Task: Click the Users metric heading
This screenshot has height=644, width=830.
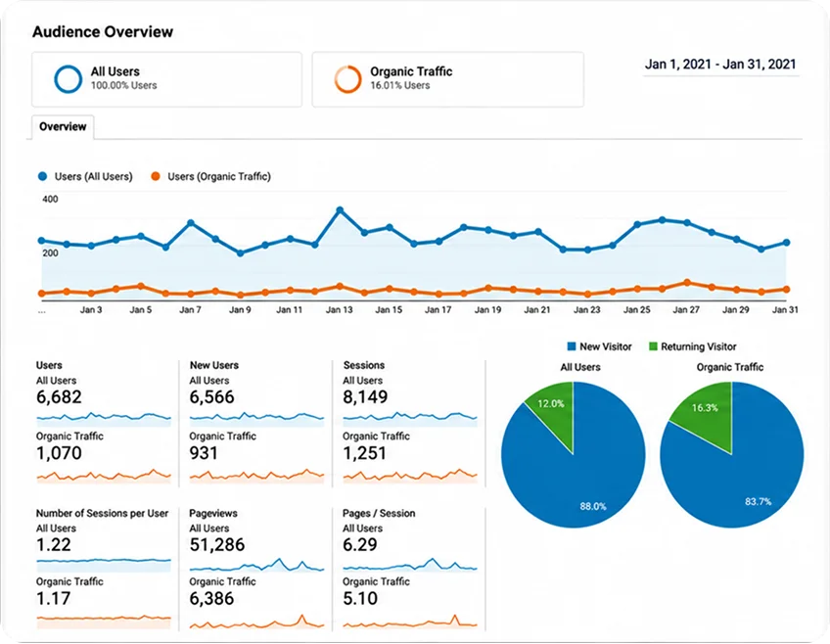Action: point(49,365)
